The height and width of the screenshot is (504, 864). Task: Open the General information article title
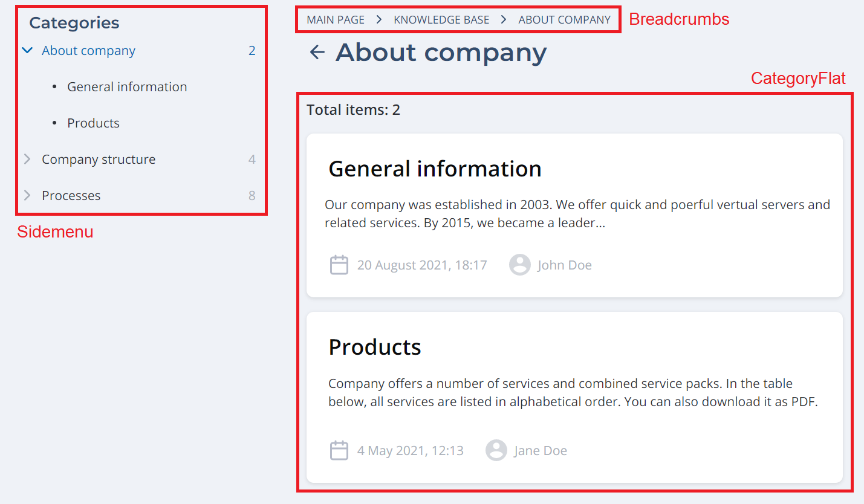[x=435, y=169]
